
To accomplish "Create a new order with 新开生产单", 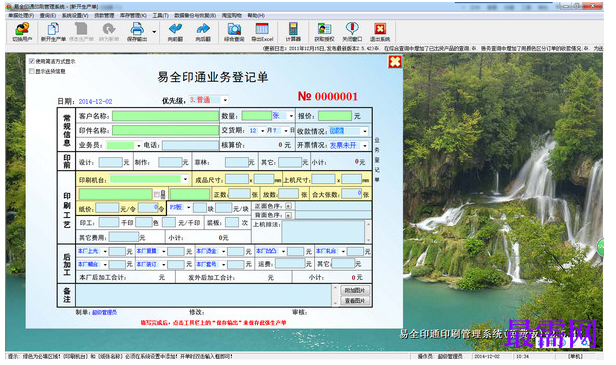I will 53,31.
